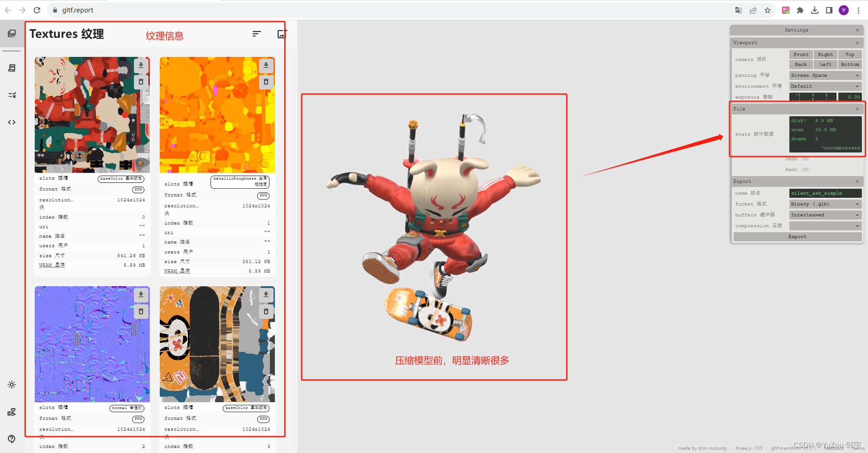
Task: Set camera to Left view
Action: click(825, 65)
